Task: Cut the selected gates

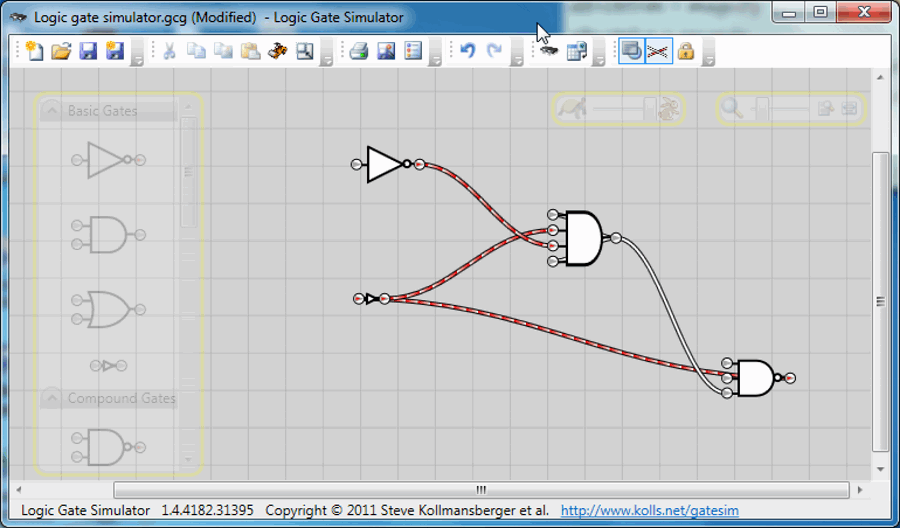Action: pyautogui.click(x=169, y=51)
